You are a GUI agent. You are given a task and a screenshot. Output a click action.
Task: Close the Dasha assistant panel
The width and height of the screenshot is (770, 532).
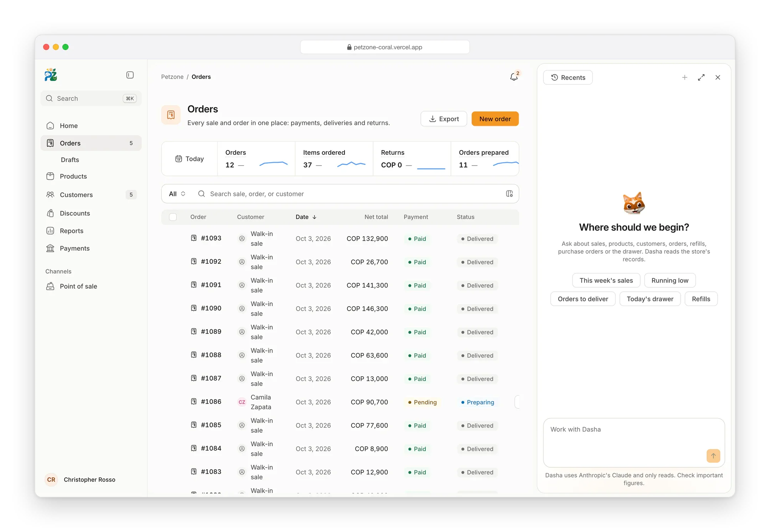pyautogui.click(x=718, y=77)
